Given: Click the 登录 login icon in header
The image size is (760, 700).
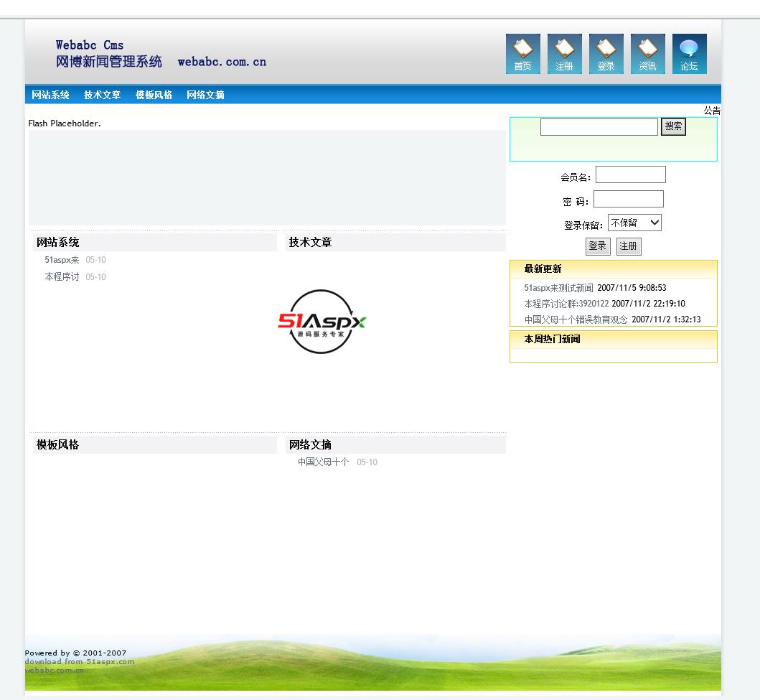Looking at the screenshot, I should 606,54.
